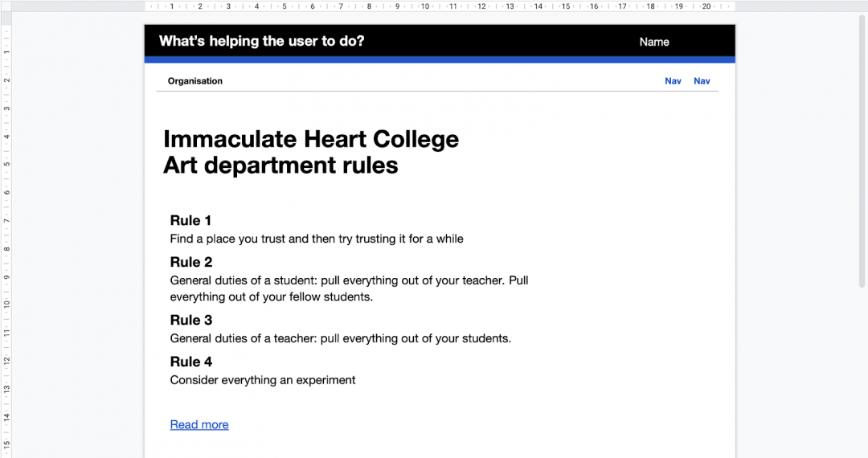Click the 'Find a place you trust' sentence

(x=317, y=239)
